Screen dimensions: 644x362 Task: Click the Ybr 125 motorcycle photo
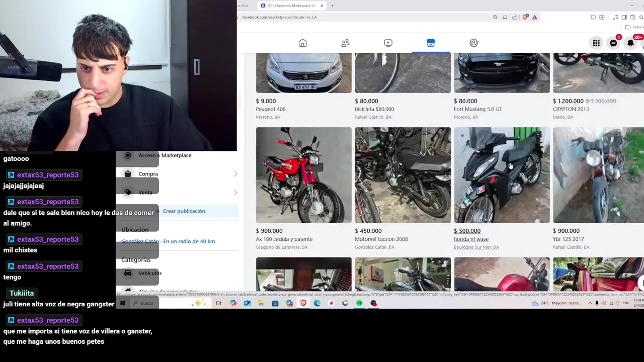(x=598, y=175)
